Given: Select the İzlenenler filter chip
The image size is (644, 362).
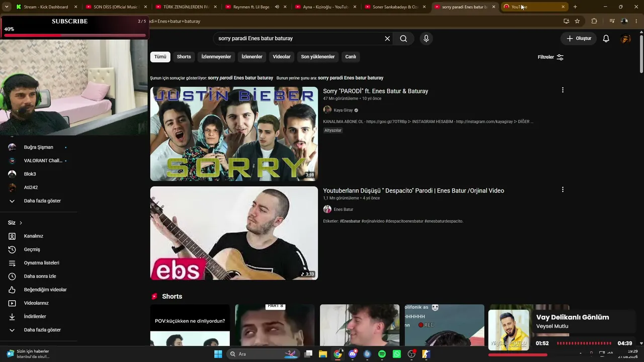Looking at the screenshot, I should tap(252, 57).
